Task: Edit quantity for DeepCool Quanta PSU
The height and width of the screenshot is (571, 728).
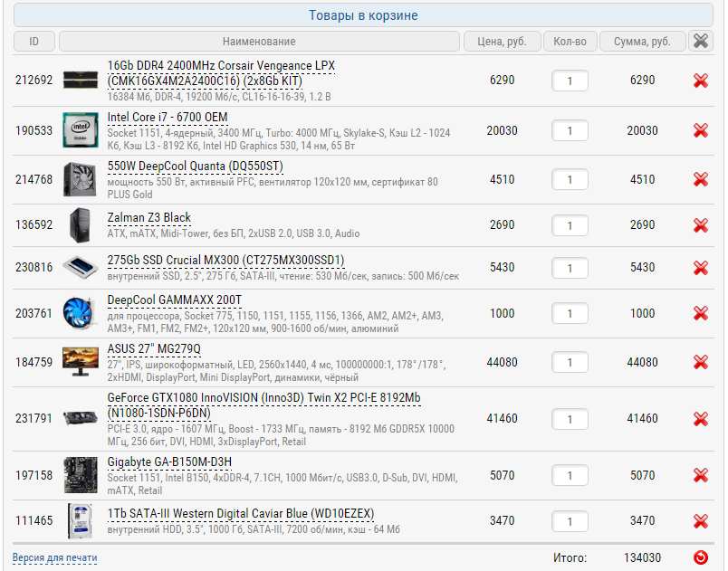Action: click(570, 179)
